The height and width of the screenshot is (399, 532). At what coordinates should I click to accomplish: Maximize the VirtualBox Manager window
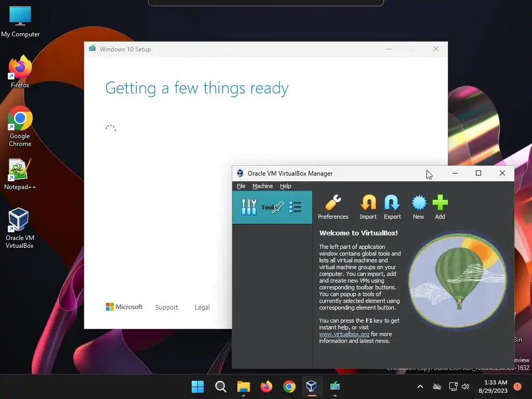pos(478,173)
